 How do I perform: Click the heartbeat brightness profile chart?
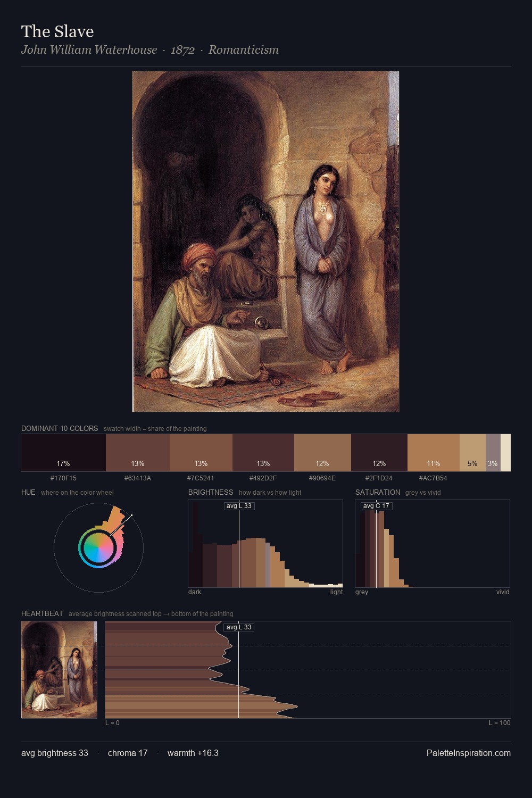pyautogui.click(x=308, y=670)
